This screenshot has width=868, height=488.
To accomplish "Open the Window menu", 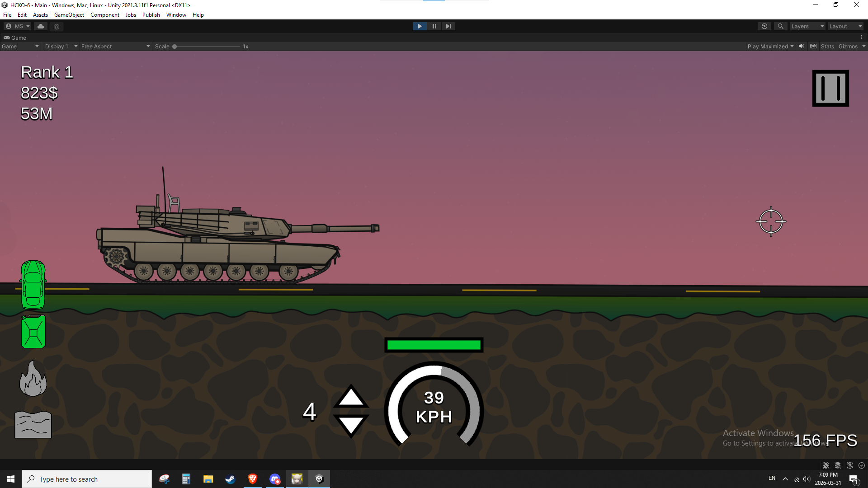I will 176,15.
